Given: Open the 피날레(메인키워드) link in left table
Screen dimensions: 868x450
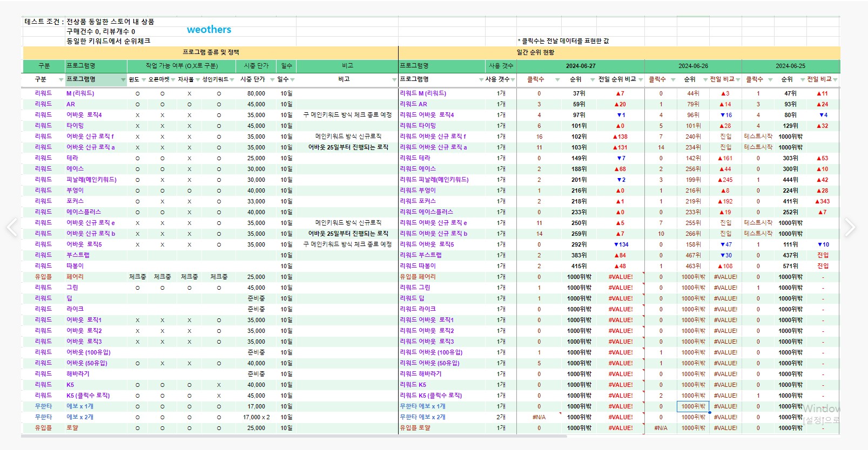Looking at the screenshot, I should 91,180.
